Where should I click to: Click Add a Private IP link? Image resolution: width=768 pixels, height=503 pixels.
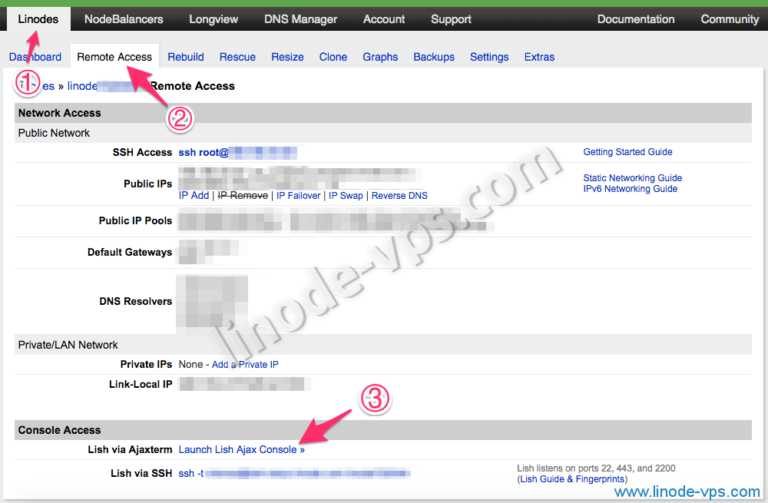pos(245,365)
